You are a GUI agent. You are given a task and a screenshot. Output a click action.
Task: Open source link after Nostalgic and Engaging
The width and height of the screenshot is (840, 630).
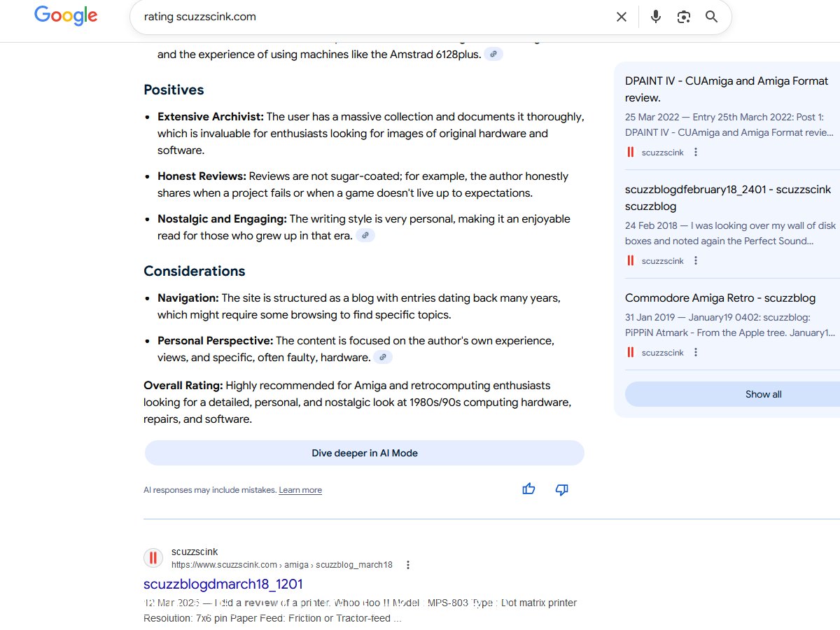[365, 236]
